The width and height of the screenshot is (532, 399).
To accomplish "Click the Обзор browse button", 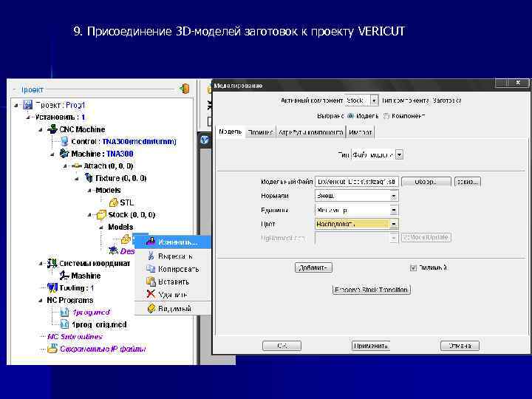I will [x=426, y=182].
